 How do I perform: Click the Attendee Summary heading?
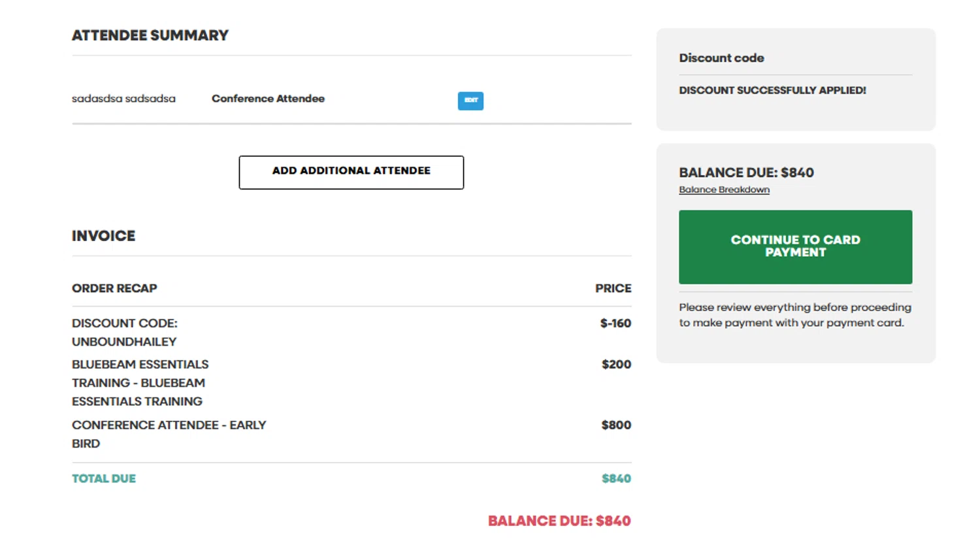click(150, 35)
